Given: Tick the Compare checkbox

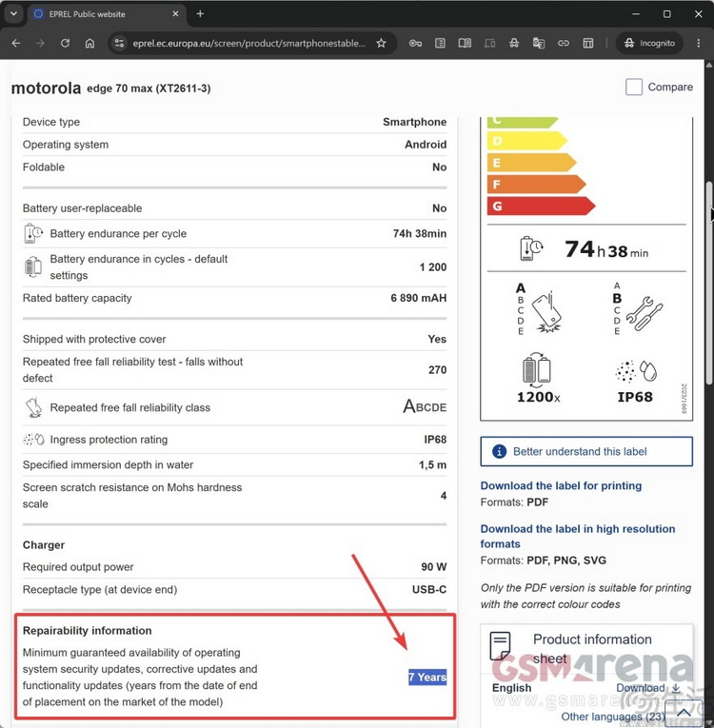Looking at the screenshot, I should pos(634,87).
